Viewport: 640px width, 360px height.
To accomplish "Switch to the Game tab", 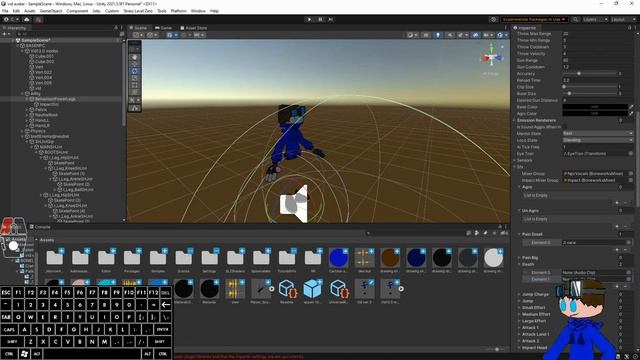I will [163, 28].
